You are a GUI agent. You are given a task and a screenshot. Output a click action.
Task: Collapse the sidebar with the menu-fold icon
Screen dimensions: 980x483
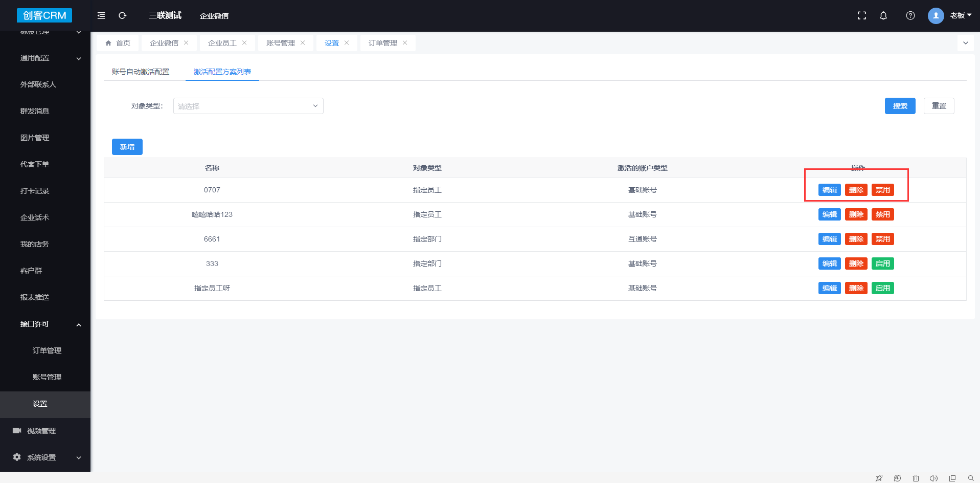click(101, 15)
